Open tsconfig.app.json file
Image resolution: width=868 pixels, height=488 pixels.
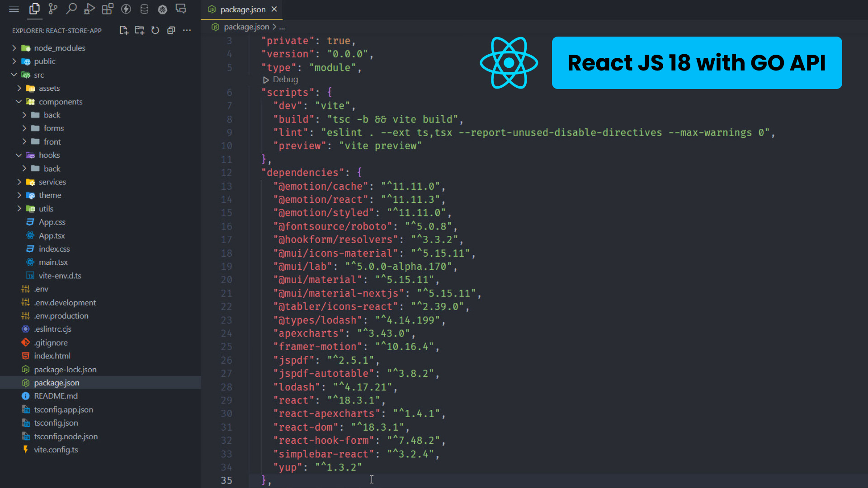[63, 409]
